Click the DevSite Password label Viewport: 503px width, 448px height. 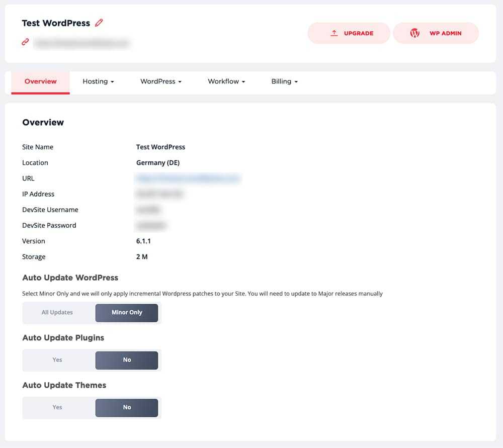click(x=49, y=225)
